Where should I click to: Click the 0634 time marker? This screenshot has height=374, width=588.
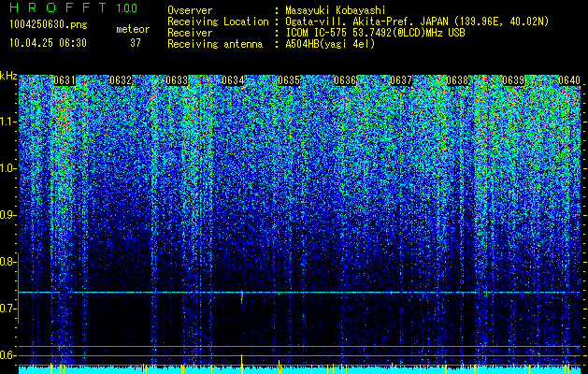click(233, 80)
